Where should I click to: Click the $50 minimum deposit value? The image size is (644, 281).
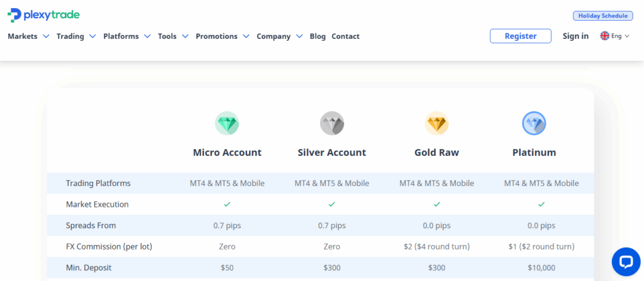(x=227, y=268)
